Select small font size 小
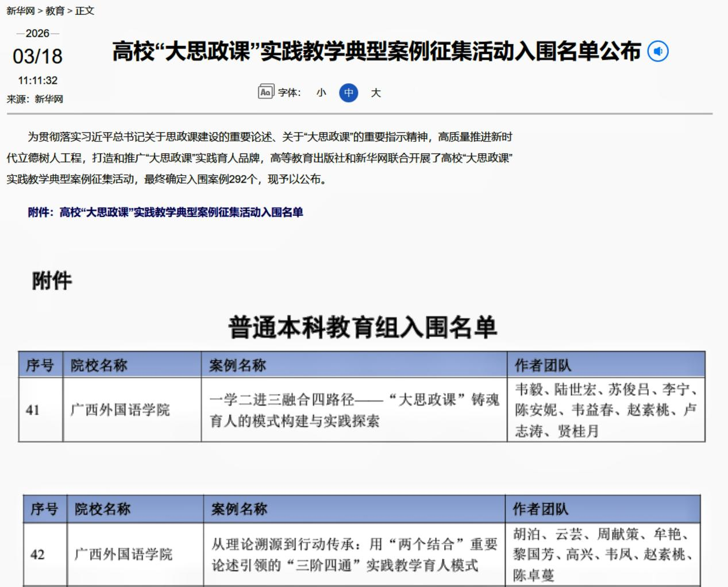 (x=321, y=92)
